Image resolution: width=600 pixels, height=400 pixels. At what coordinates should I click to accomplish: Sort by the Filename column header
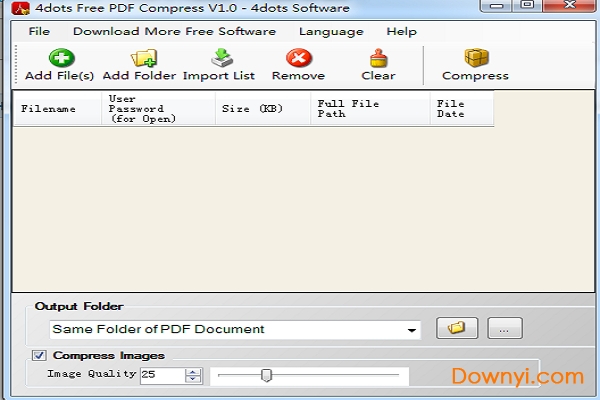pyautogui.click(x=57, y=108)
